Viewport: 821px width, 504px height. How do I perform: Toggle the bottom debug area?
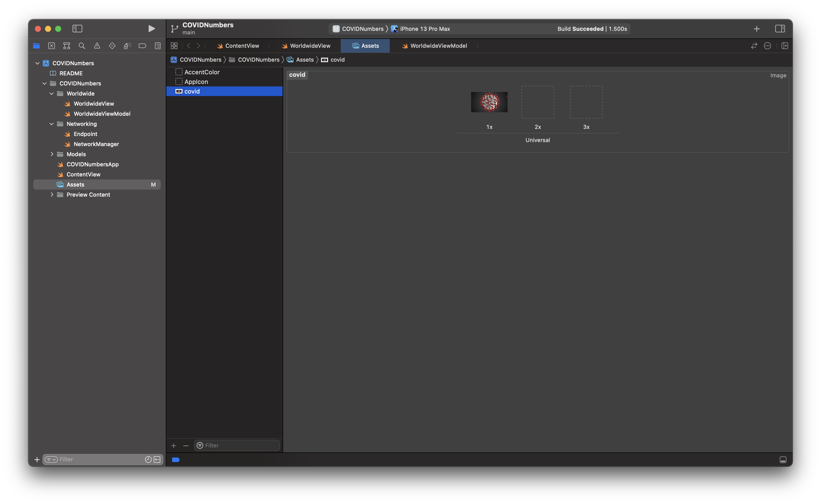point(783,460)
